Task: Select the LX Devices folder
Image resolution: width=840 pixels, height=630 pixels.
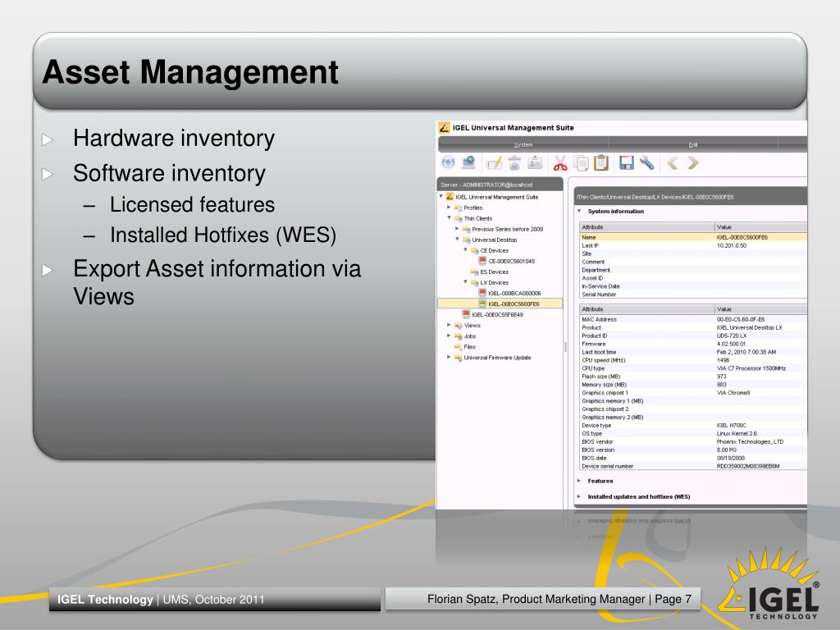Action: click(495, 283)
